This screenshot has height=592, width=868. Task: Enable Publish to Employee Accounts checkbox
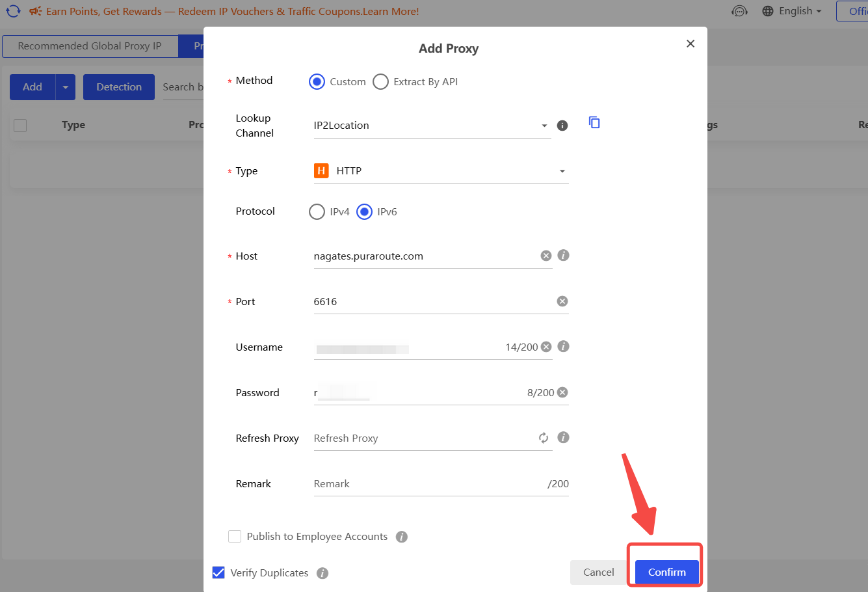coord(235,536)
